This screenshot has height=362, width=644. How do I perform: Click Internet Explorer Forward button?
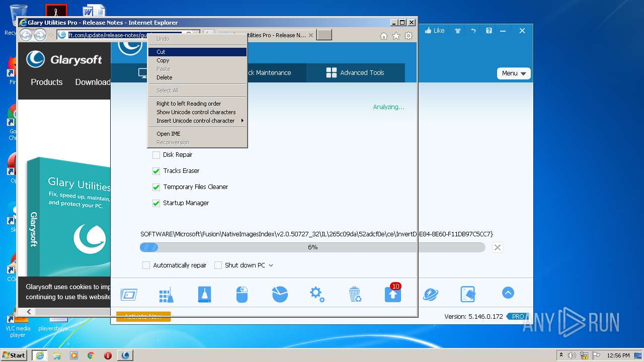pos(40,35)
